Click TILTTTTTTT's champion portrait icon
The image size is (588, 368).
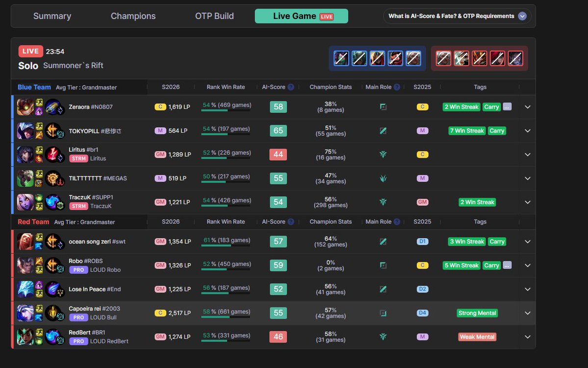click(x=25, y=178)
